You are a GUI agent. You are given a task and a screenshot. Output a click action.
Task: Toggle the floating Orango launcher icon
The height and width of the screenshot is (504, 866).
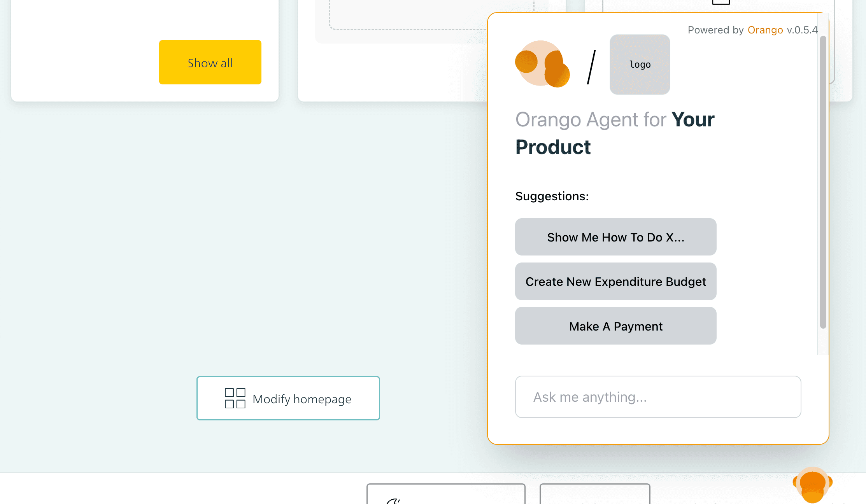pos(812,484)
